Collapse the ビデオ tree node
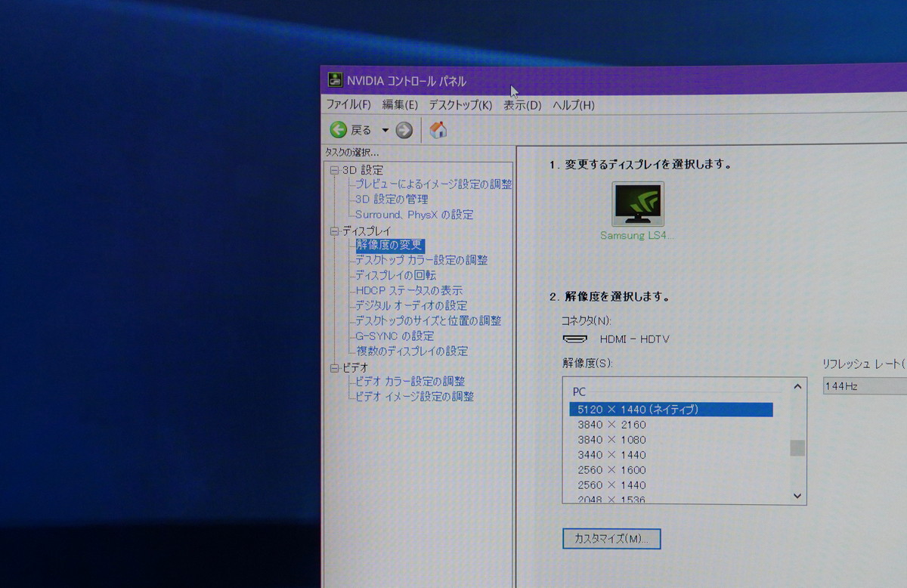Viewport: 907px width, 588px height. pos(334,367)
